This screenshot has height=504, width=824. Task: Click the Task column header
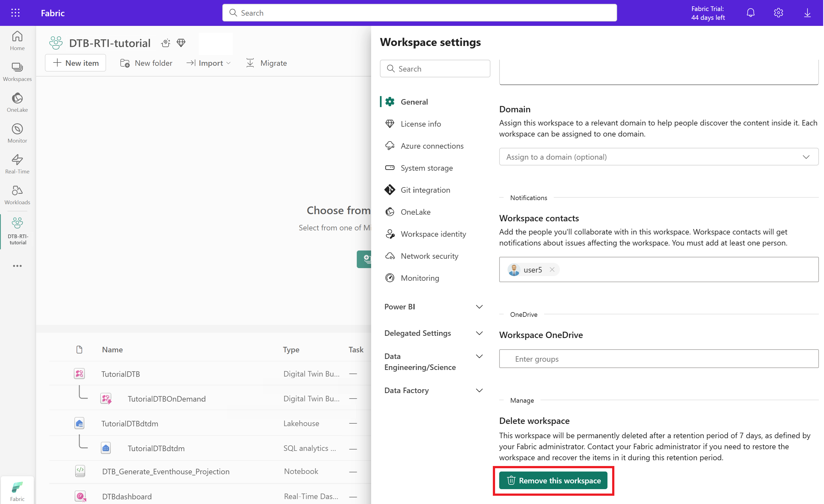click(x=356, y=349)
